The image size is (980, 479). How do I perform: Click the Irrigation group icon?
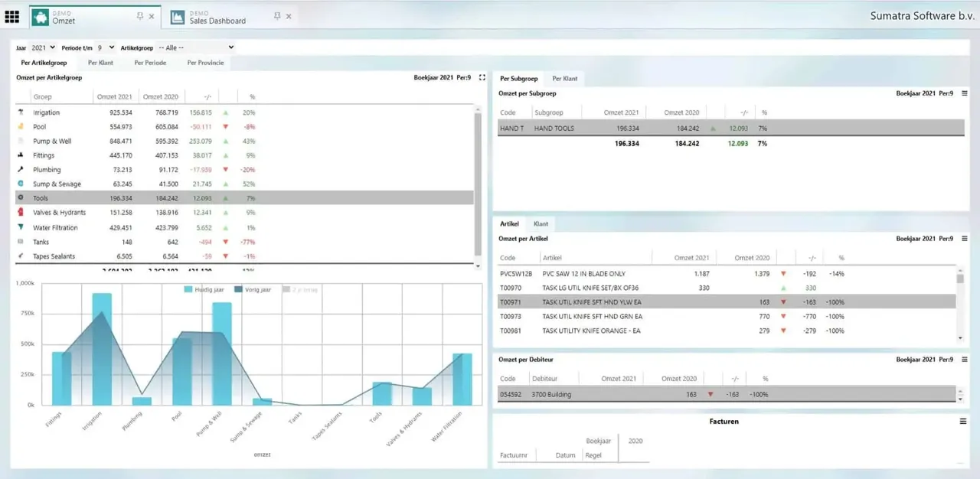point(21,112)
